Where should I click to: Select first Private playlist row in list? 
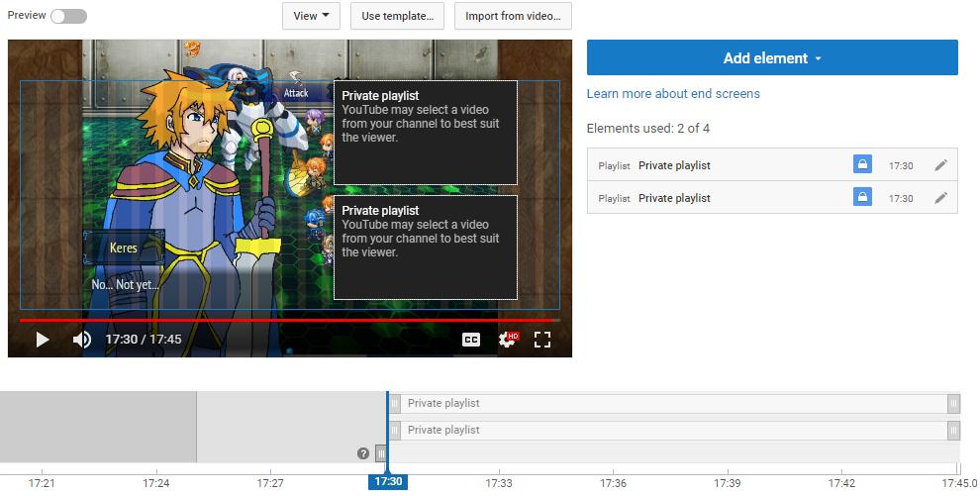[x=772, y=165]
